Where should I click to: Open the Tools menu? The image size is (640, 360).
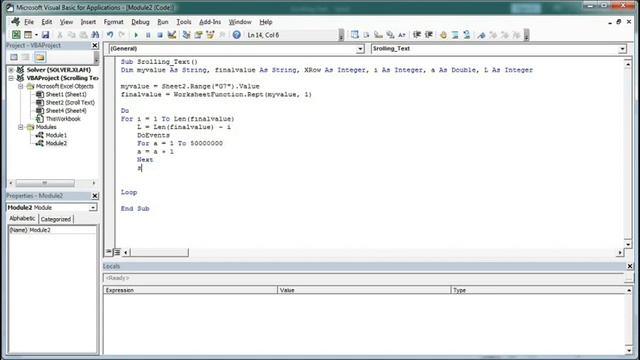(x=184, y=22)
